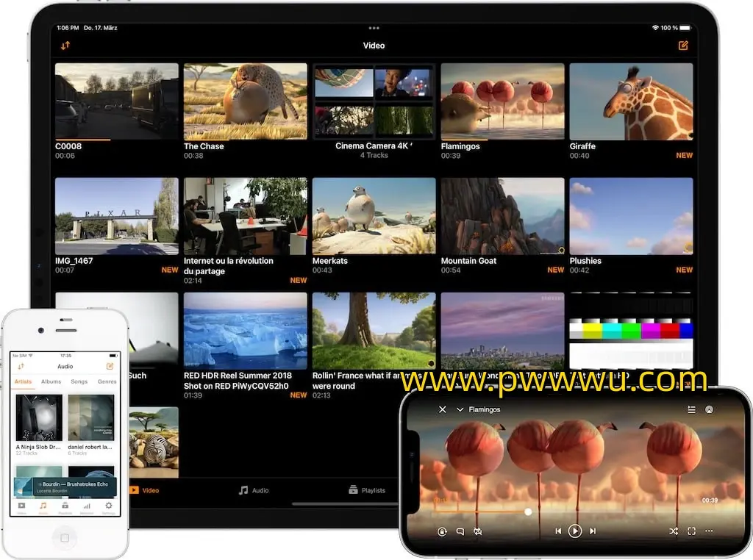Tap the sort icon on the iPad Video screen
The width and height of the screenshot is (753, 560).
65,46
